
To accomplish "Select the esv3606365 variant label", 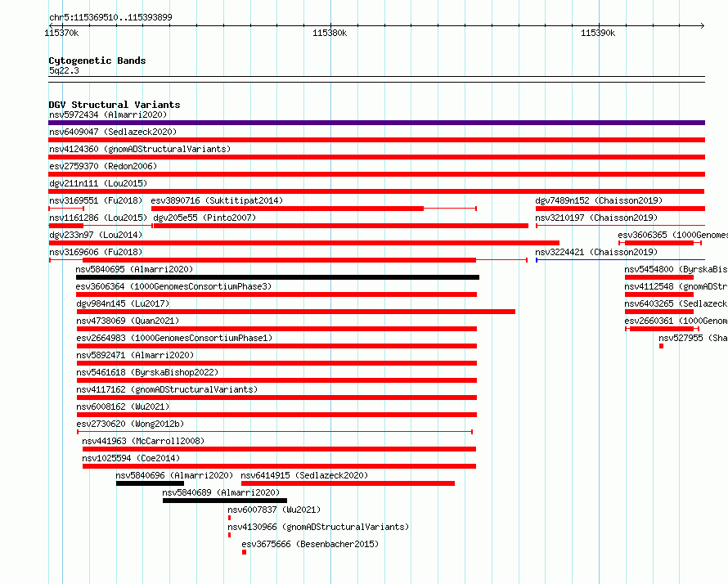I will coord(672,235).
